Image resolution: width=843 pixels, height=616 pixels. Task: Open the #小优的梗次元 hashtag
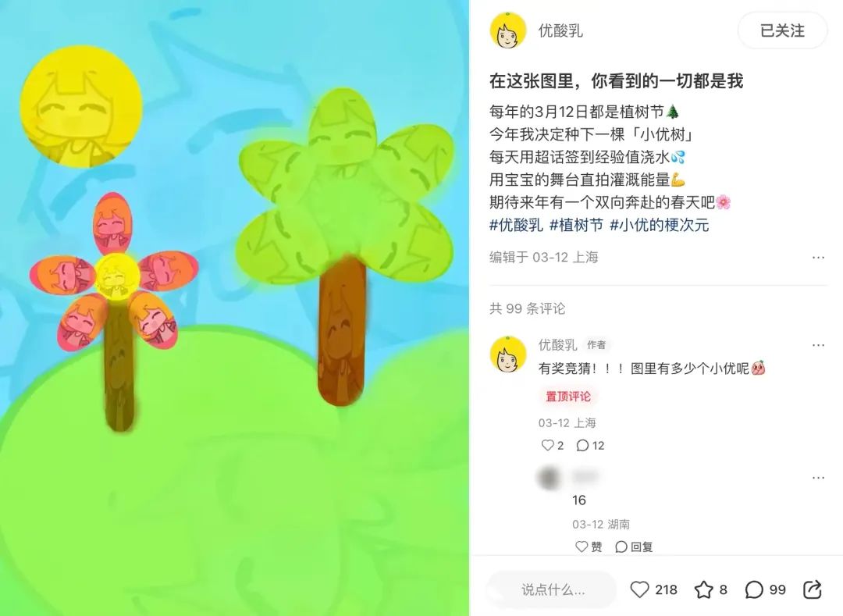659,225
